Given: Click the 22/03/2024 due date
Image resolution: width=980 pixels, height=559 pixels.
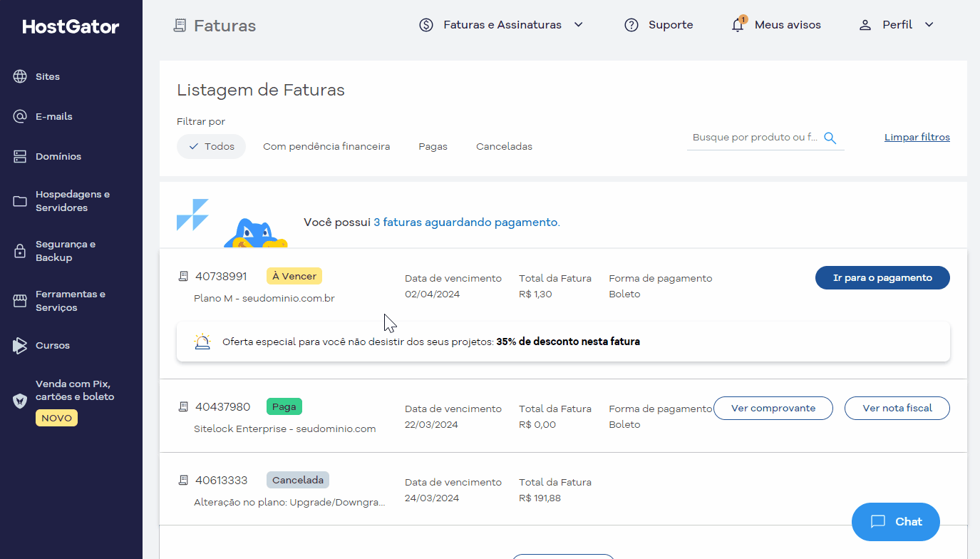Looking at the screenshot, I should click(432, 425).
